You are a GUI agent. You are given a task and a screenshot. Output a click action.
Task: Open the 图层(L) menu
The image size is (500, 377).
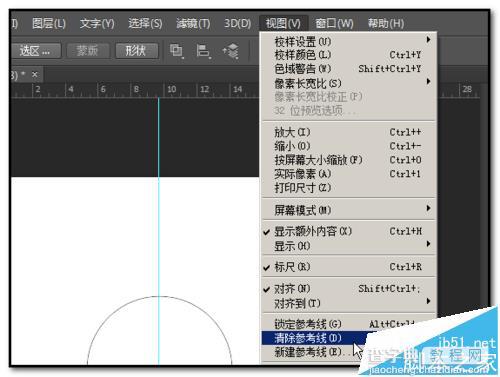coord(49,24)
